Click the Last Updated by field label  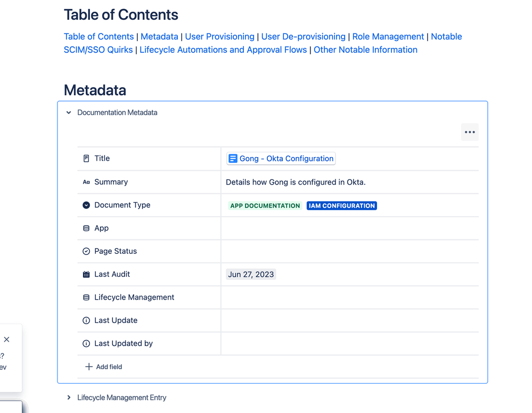tap(124, 343)
